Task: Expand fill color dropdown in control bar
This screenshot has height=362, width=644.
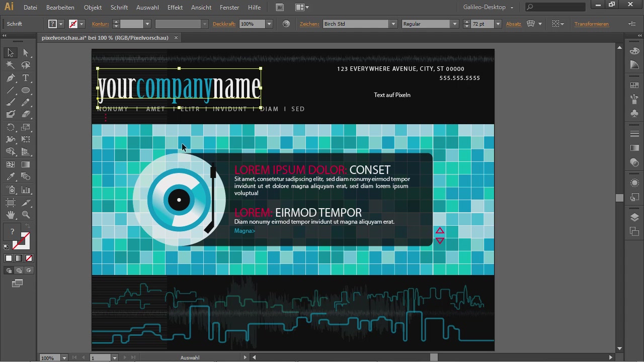Action: (61, 24)
